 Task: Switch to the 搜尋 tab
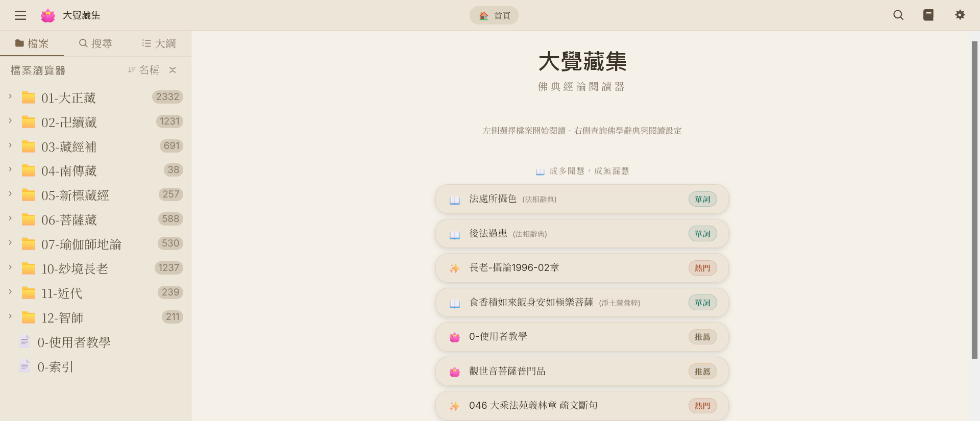point(95,43)
